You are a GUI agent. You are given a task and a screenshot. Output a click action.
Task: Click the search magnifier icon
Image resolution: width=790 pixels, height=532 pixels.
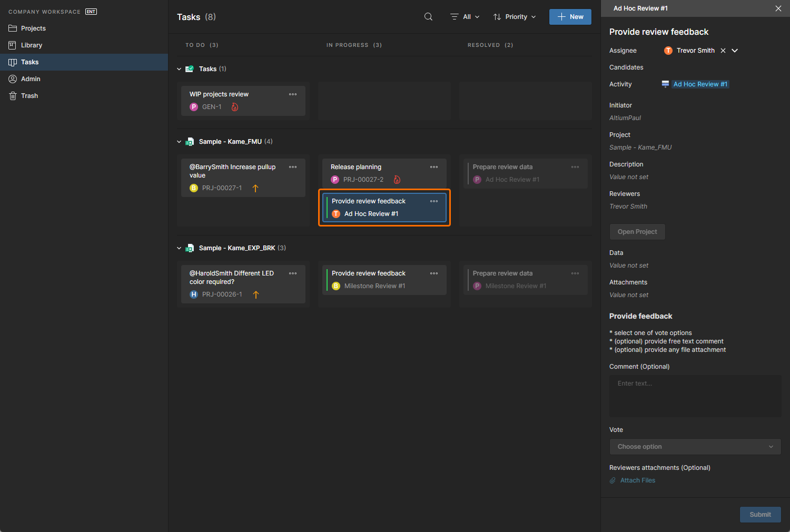tap(428, 17)
